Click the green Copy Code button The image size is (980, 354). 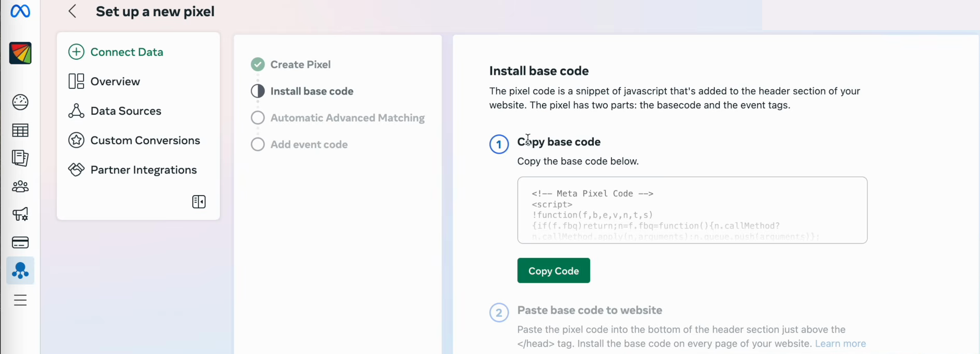(x=553, y=270)
